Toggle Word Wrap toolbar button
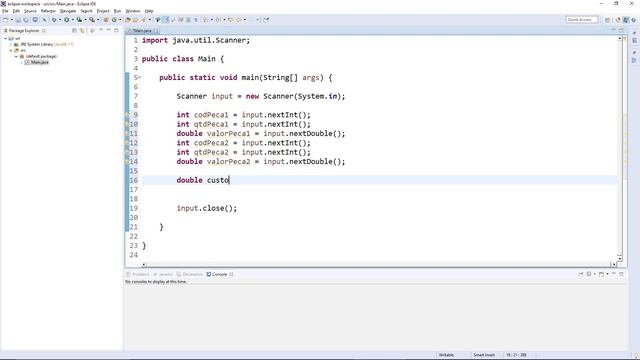 pyautogui.click(x=173, y=20)
